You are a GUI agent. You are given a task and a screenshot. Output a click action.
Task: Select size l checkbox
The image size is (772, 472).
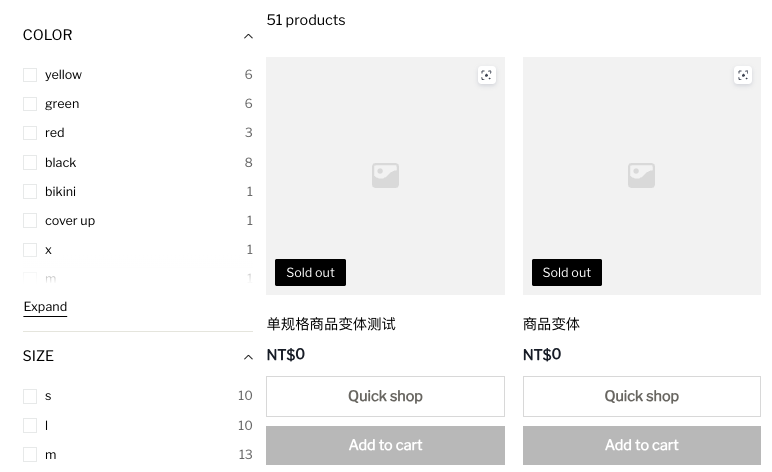coord(30,425)
